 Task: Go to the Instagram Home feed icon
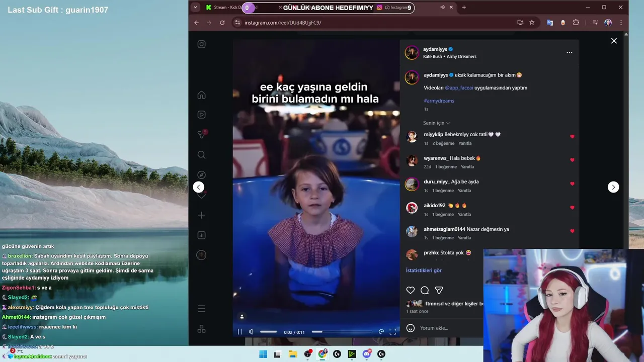point(201,95)
